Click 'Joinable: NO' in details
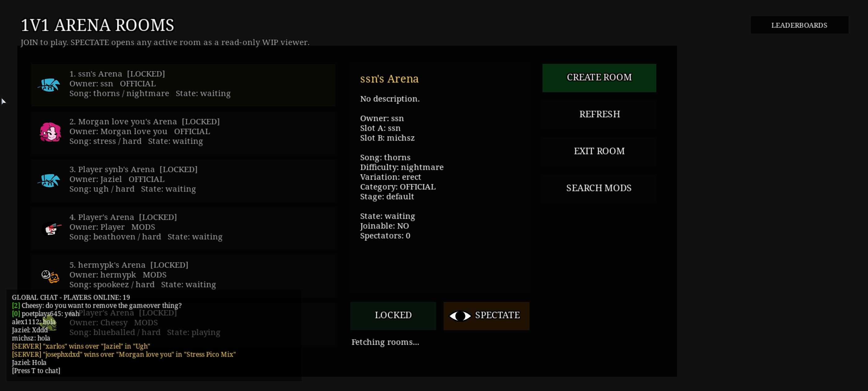868x391 pixels. tap(384, 226)
